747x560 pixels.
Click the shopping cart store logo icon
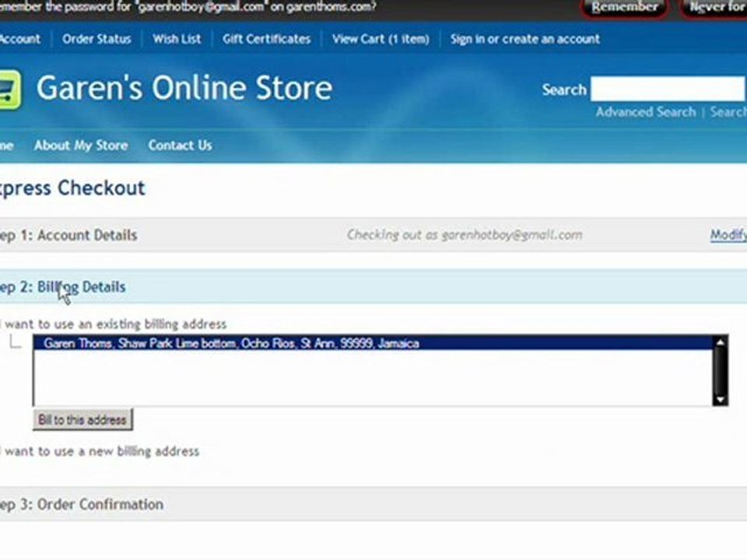pyautogui.click(x=9, y=89)
